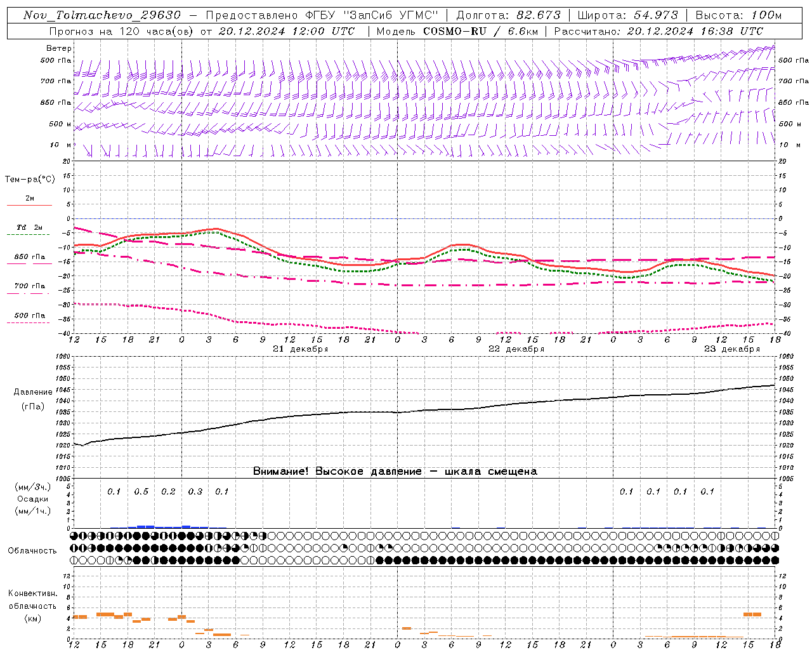Image resolution: width=812 pixels, height=650 pixels.
Task: Click the (мм/3ч.) precipitation unit label
Action: [33, 487]
